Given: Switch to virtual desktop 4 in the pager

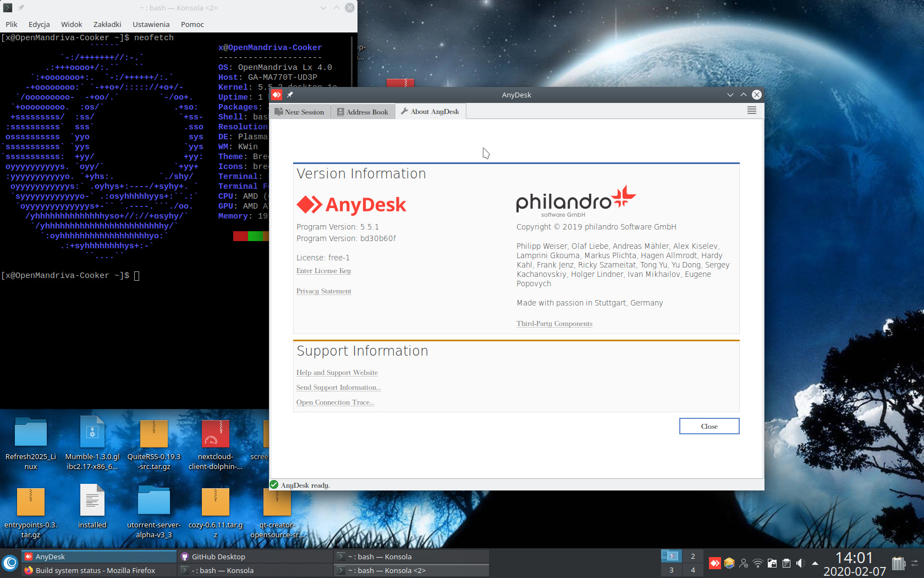Looking at the screenshot, I should (x=693, y=570).
